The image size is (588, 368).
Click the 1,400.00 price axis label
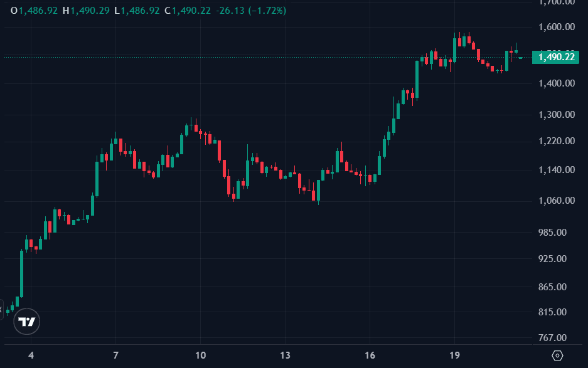pyautogui.click(x=557, y=83)
